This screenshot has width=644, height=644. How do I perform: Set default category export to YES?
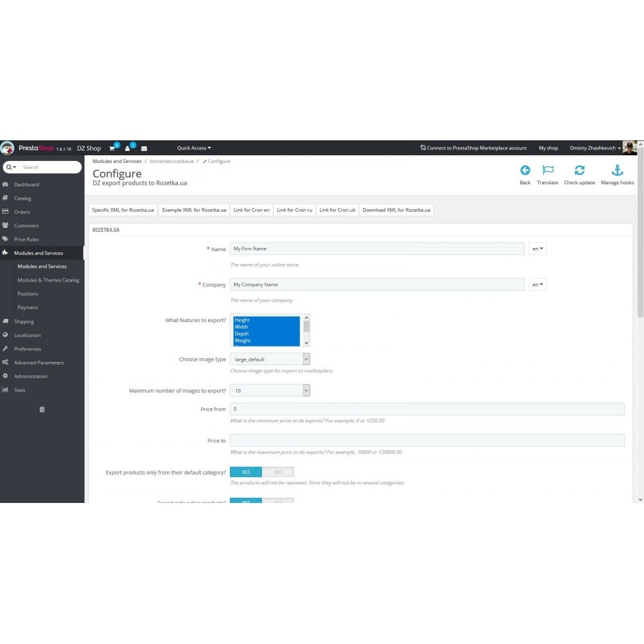pyautogui.click(x=245, y=472)
